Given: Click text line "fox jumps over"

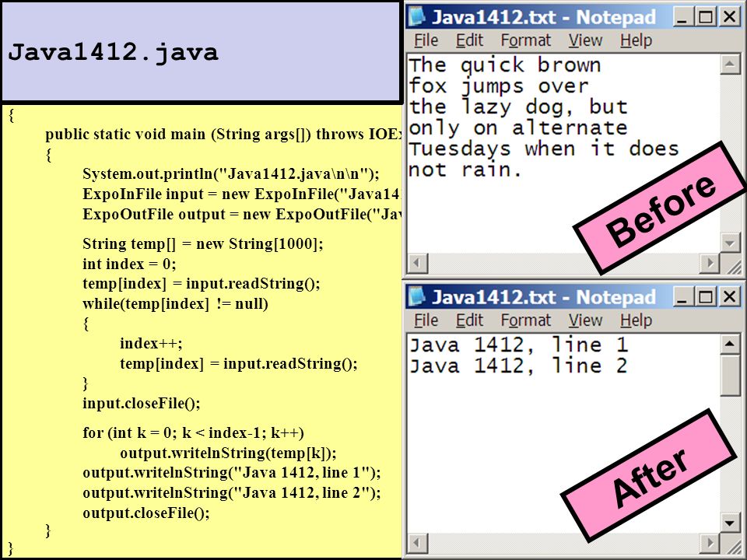Looking at the screenshot, I should (499, 86).
